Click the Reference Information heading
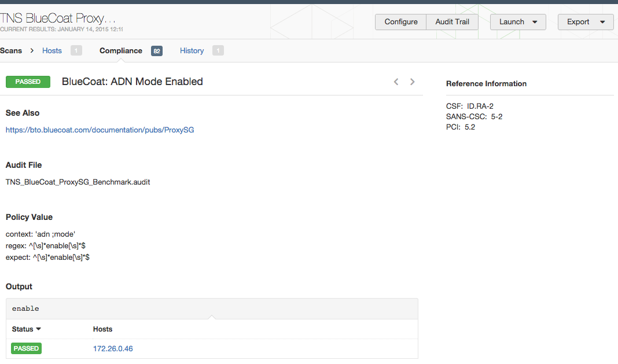Screen dimensions: 618x364 486,83
